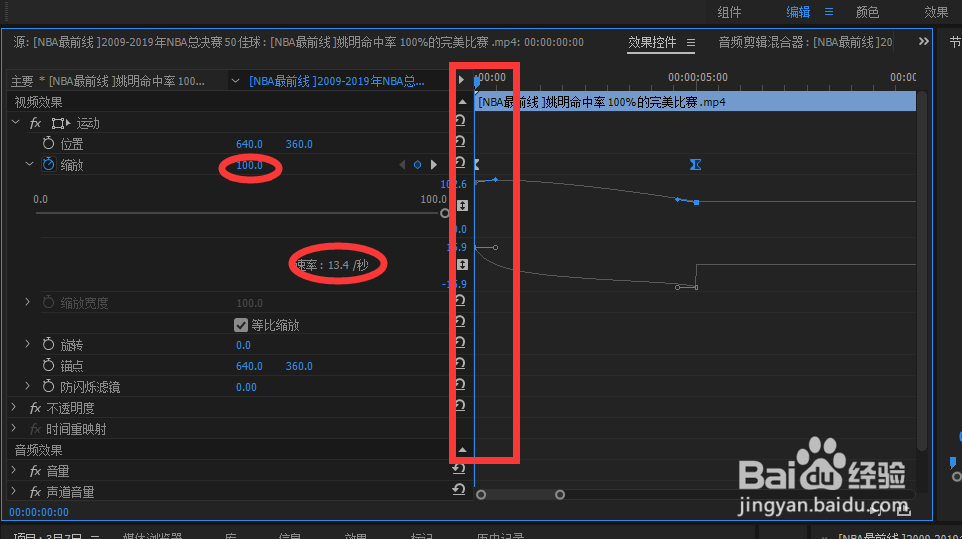Image resolution: width=962 pixels, height=539 pixels.
Task: Collapse the 缩放 property graph
Action: [x=29, y=164]
